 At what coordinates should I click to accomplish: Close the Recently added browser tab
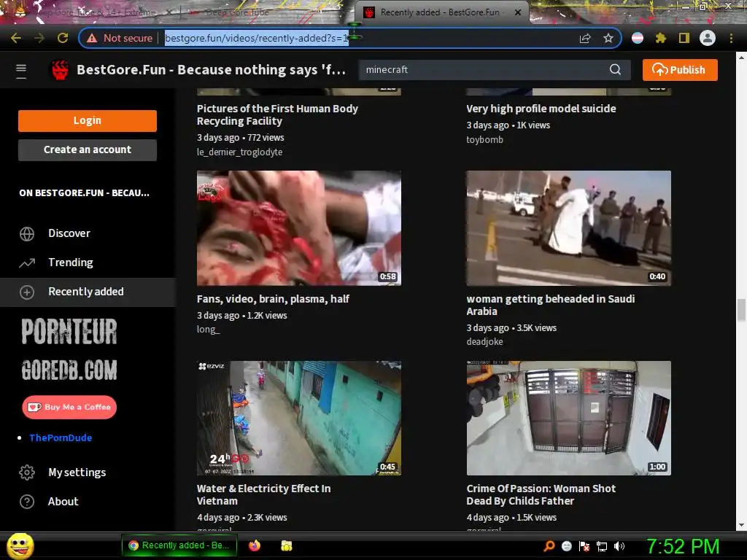(x=518, y=12)
